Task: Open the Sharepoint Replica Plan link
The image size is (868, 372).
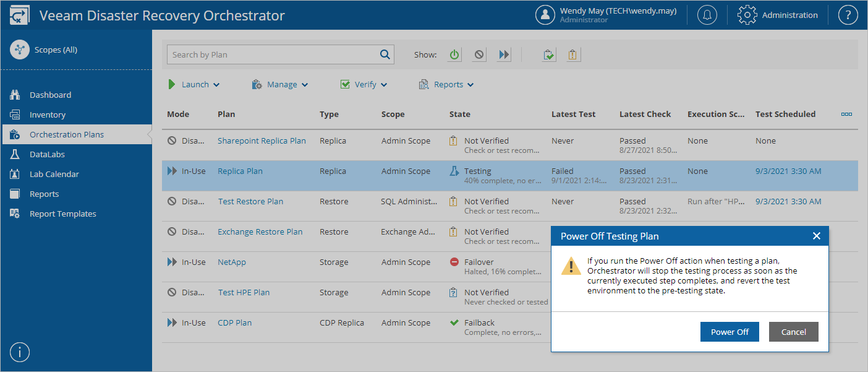Action: click(262, 141)
